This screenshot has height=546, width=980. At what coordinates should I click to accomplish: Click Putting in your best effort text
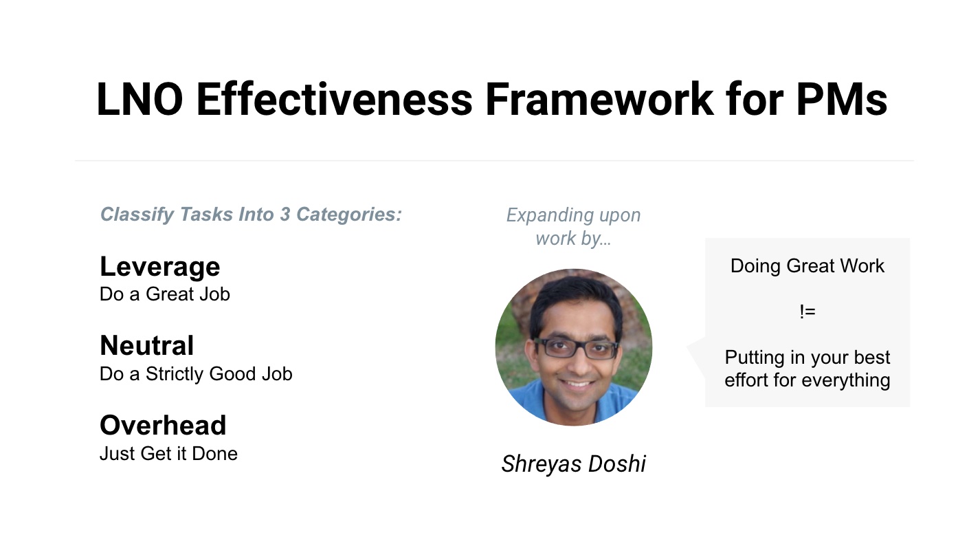pos(808,369)
